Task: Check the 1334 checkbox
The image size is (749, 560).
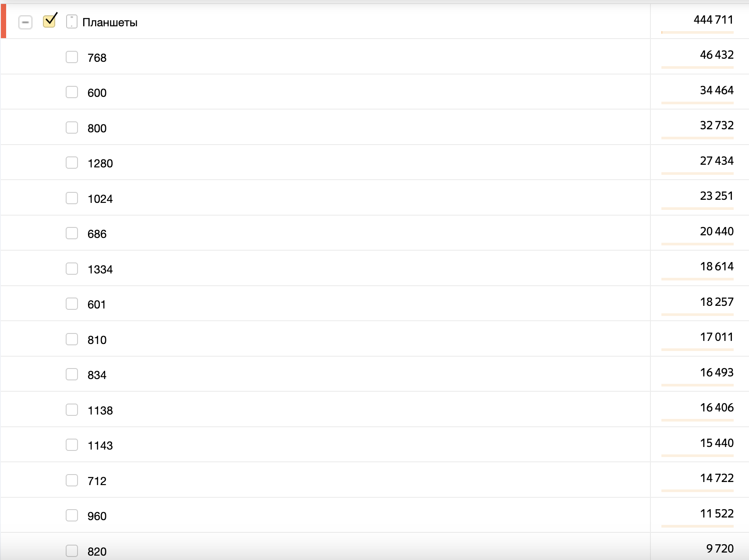Action: [x=72, y=269]
